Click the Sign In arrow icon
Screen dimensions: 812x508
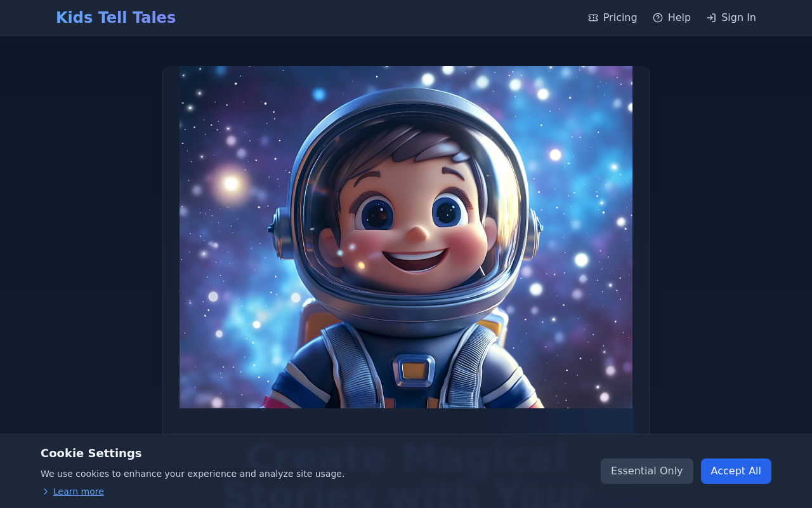coord(711,18)
